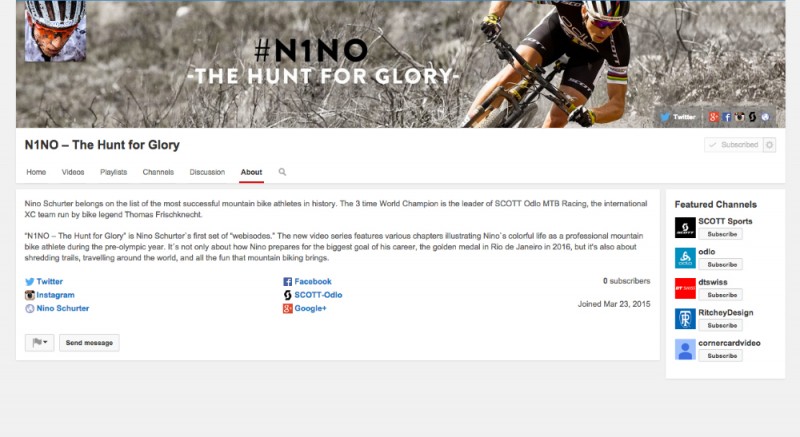The width and height of the screenshot is (800, 437).
Task: Click the Twitter bird icon in banner
Action: [x=665, y=117]
